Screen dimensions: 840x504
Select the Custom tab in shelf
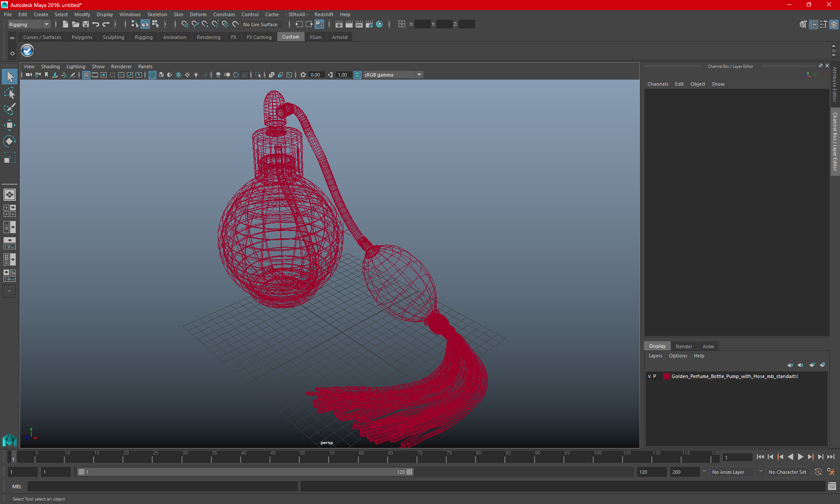290,37
